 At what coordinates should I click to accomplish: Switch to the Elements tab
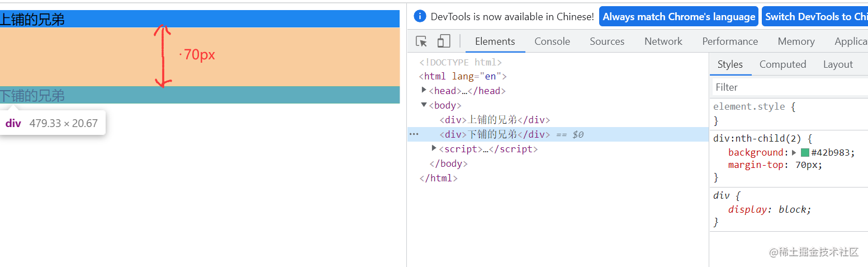(495, 41)
